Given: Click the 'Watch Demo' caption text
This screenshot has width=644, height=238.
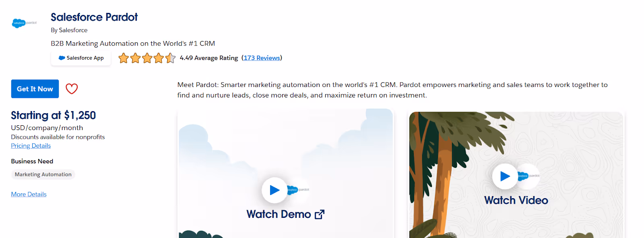Looking at the screenshot, I should 279,214.
